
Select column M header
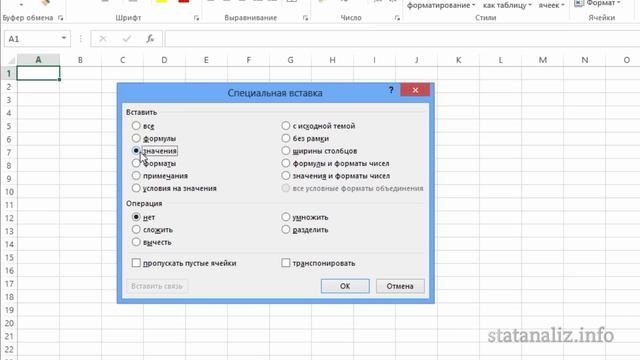coord(543,60)
